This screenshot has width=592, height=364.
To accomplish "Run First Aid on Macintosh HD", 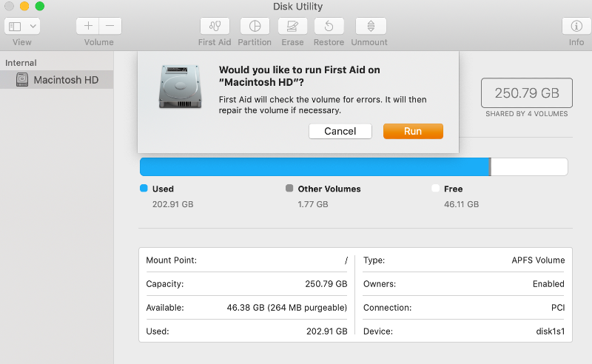I will point(413,131).
